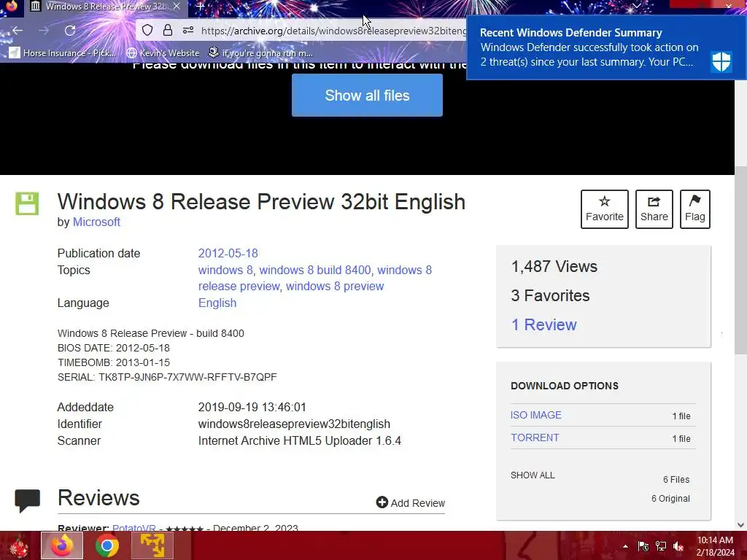747x560 pixels.
Task: Click the '6 Original' files text
Action: coord(670,499)
